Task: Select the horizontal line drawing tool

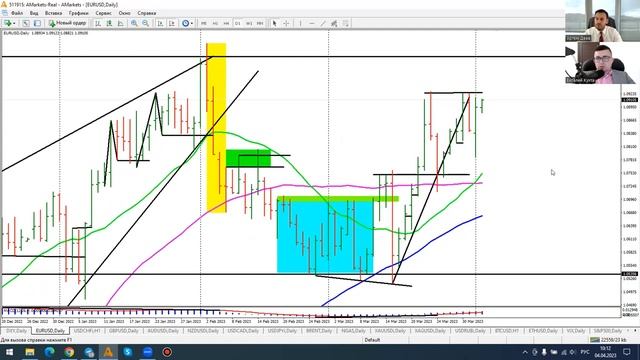Action: point(312,23)
